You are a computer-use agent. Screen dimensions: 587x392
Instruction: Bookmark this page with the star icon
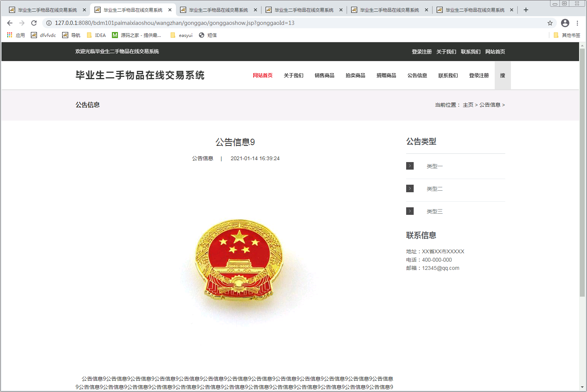pyautogui.click(x=550, y=23)
